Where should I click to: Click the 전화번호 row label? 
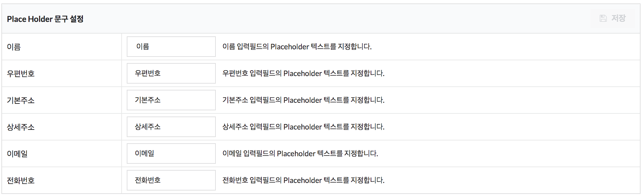pos(21,181)
